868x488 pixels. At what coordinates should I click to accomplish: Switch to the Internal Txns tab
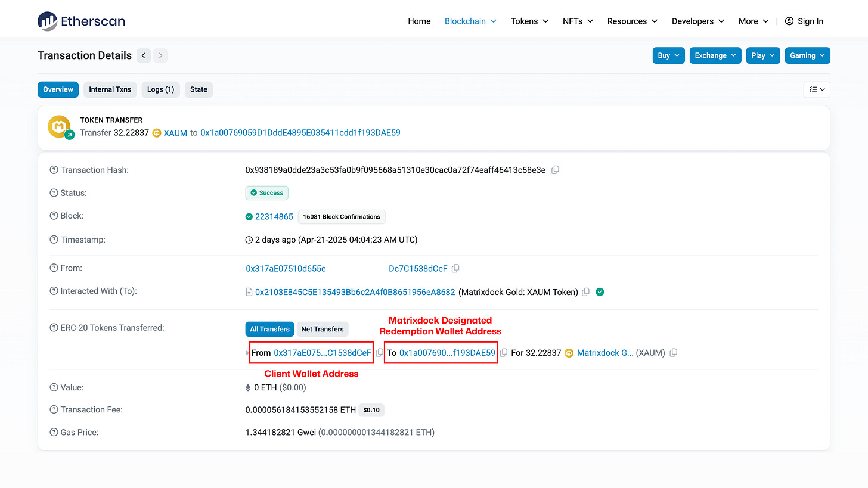[x=110, y=89]
